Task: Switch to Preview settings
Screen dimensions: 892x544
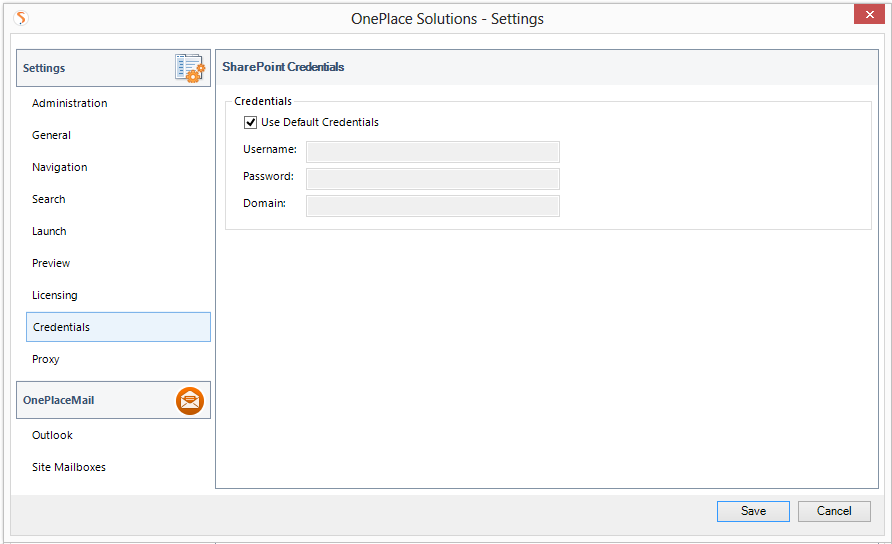Action: (x=51, y=263)
